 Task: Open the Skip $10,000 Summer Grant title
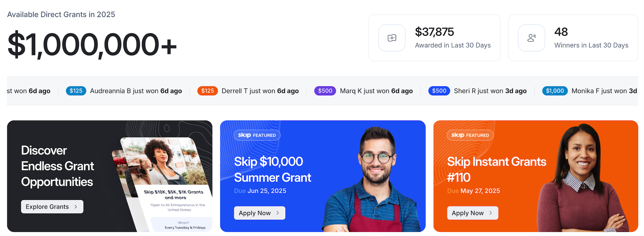pos(273,170)
